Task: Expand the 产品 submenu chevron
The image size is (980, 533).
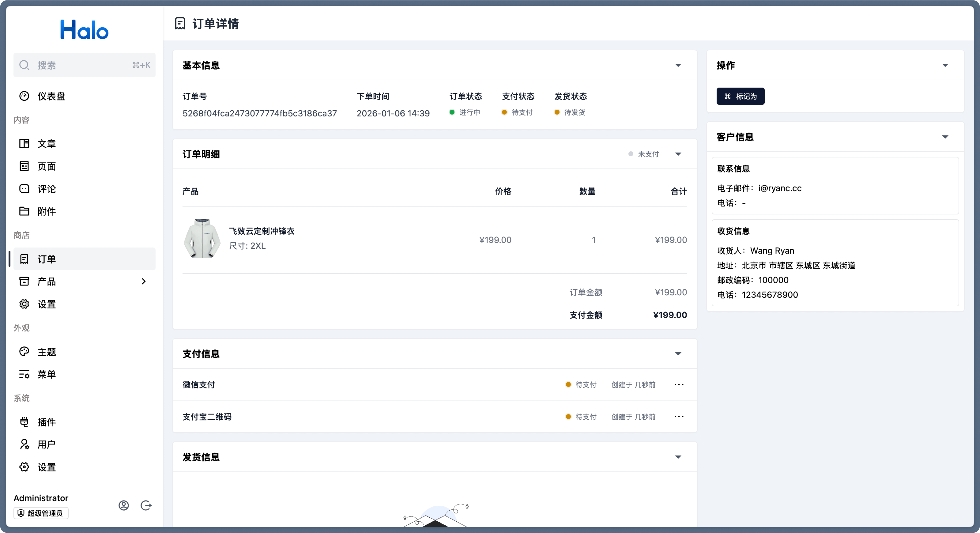Action: pos(143,281)
